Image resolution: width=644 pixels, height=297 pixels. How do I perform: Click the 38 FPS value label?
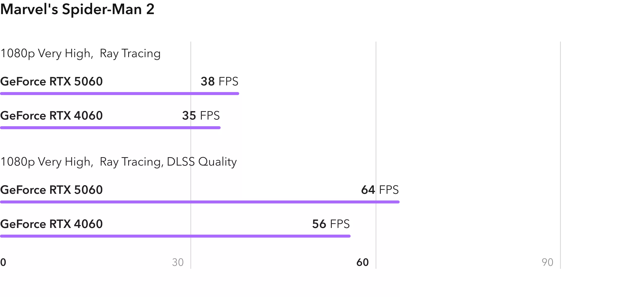click(219, 81)
